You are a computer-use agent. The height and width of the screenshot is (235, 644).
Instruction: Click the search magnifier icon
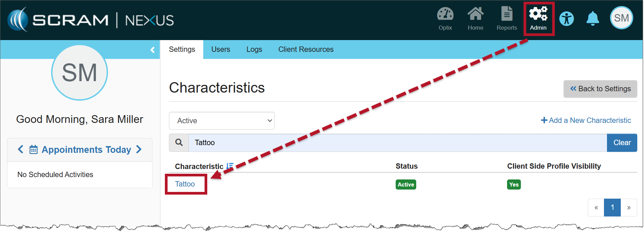coord(179,143)
